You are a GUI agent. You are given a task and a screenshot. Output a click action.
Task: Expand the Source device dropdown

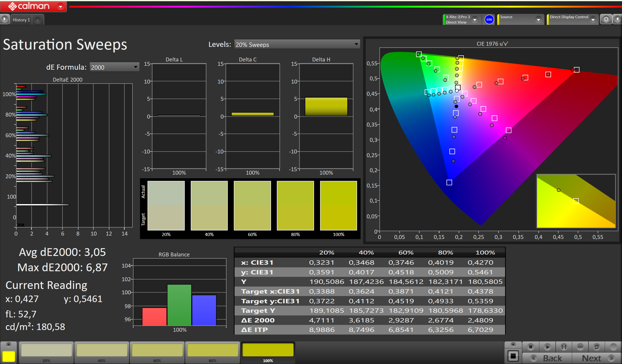coord(538,19)
